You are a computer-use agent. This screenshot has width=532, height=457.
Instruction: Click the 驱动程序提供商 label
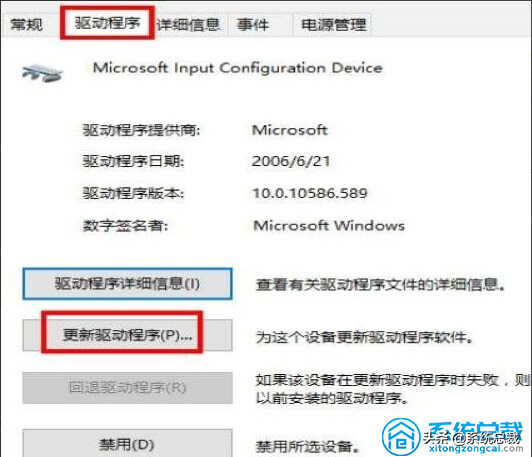tap(141, 130)
